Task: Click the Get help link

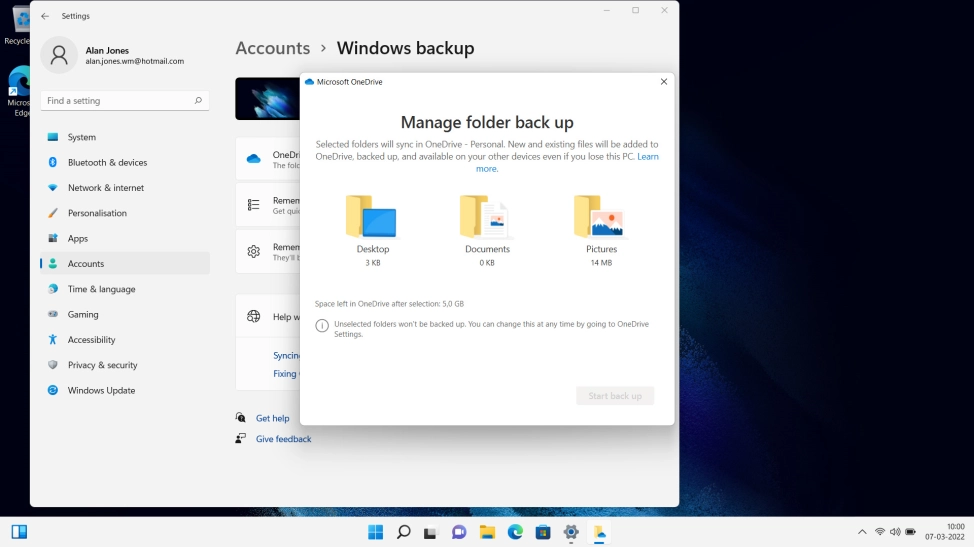Action: tap(273, 418)
